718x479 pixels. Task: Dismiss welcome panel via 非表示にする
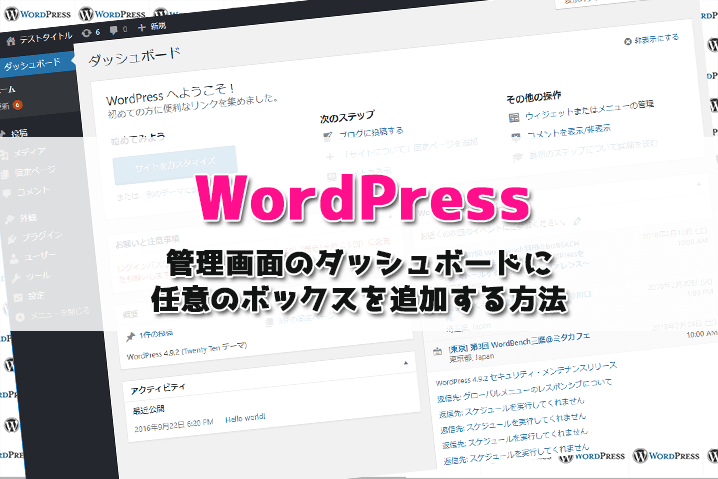pos(652,39)
